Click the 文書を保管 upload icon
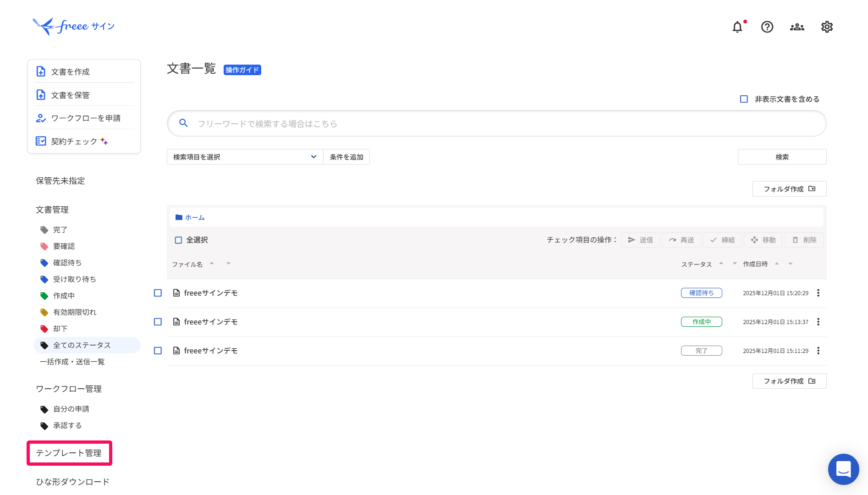The image size is (868, 495). pos(41,95)
